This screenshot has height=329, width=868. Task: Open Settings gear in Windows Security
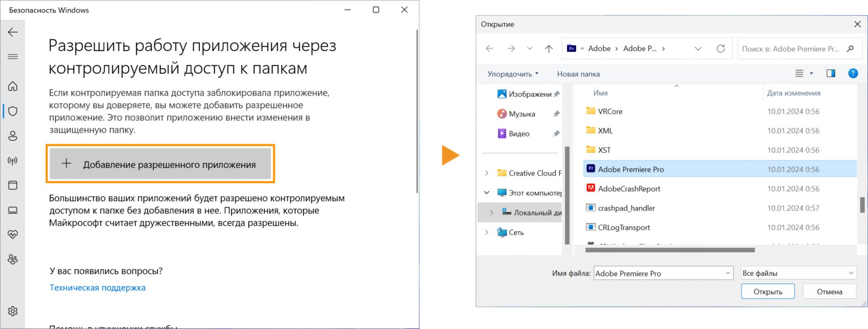click(x=13, y=311)
